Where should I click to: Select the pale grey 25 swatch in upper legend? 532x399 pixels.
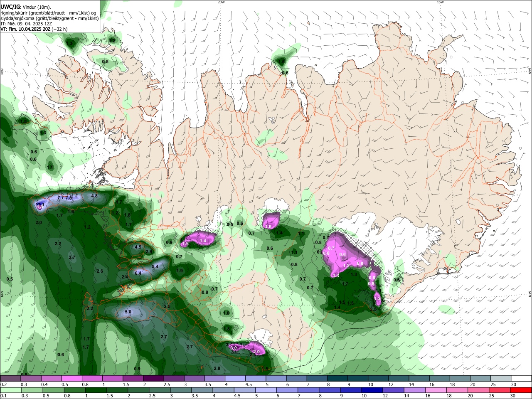501,379
